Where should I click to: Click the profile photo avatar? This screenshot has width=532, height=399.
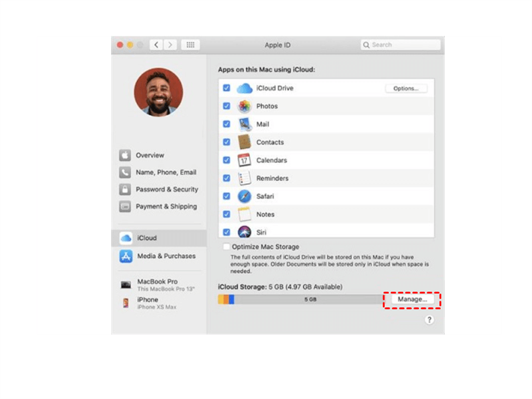[158, 92]
